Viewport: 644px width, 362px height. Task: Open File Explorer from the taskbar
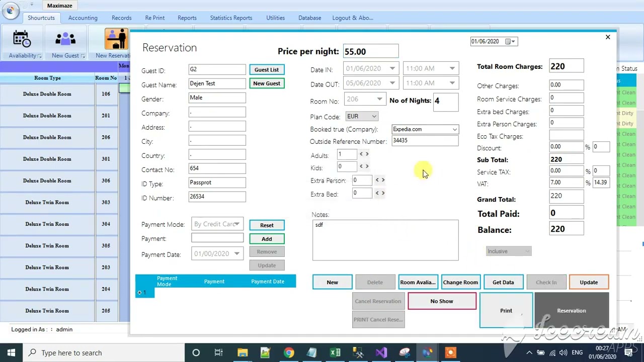(x=243, y=353)
